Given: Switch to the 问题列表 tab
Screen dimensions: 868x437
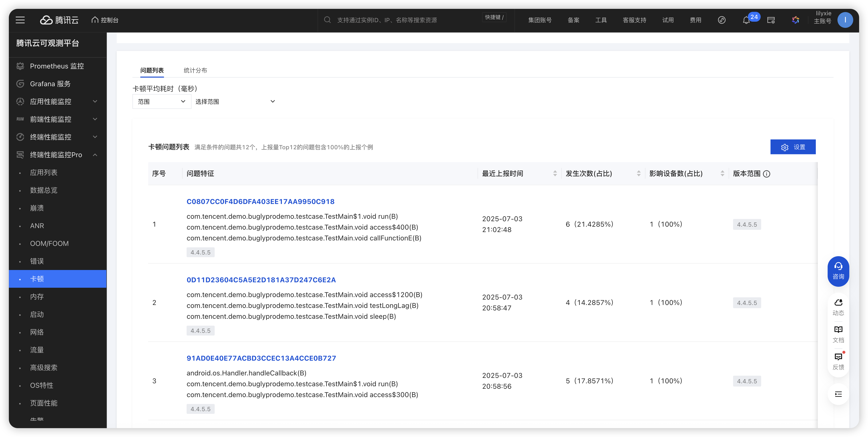Looking at the screenshot, I should (152, 70).
